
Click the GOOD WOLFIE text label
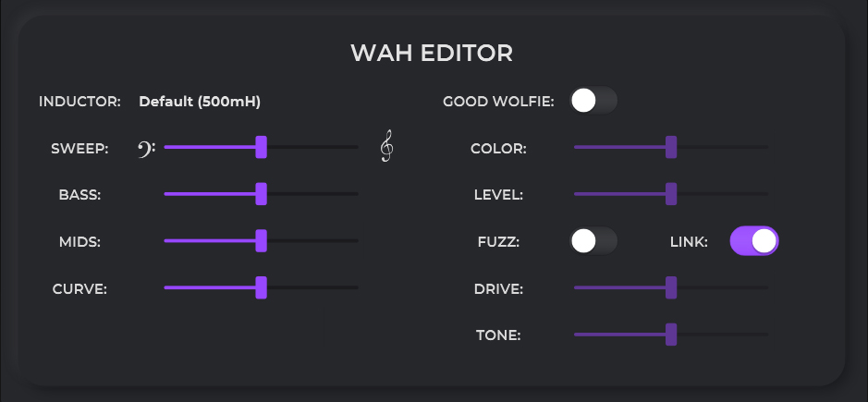[x=498, y=102]
